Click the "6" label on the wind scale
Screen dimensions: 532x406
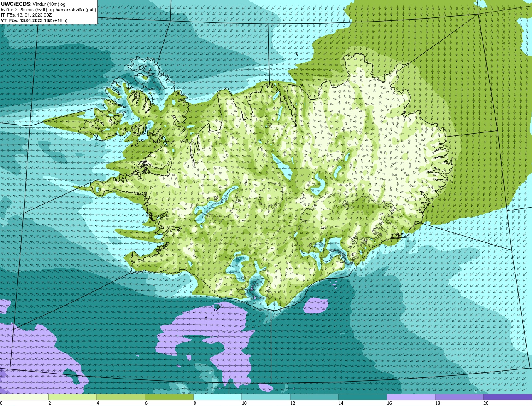click(146, 403)
